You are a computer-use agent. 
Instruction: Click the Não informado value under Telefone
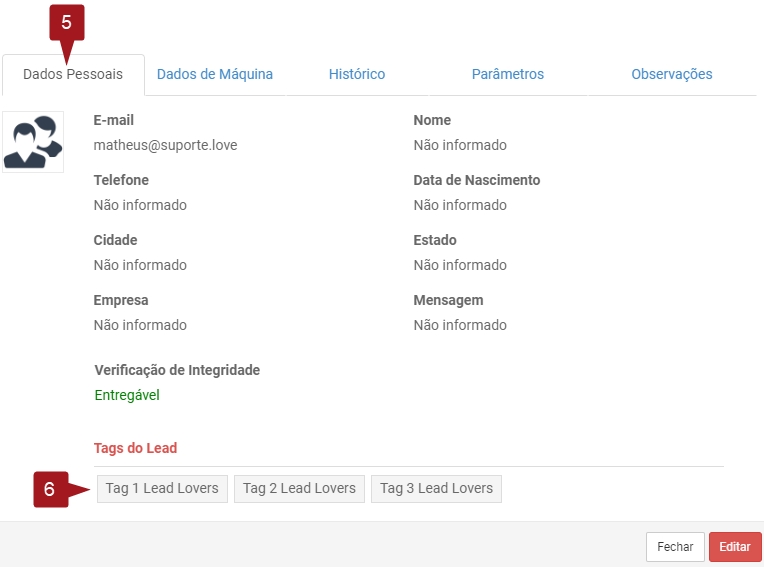point(140,205)
